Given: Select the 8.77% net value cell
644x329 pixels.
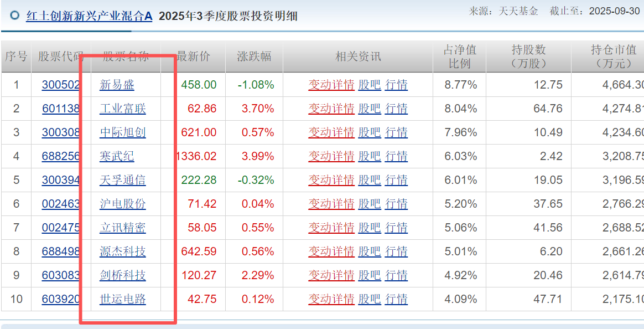Looking at the screenshot, I should [x=460, y=85].
